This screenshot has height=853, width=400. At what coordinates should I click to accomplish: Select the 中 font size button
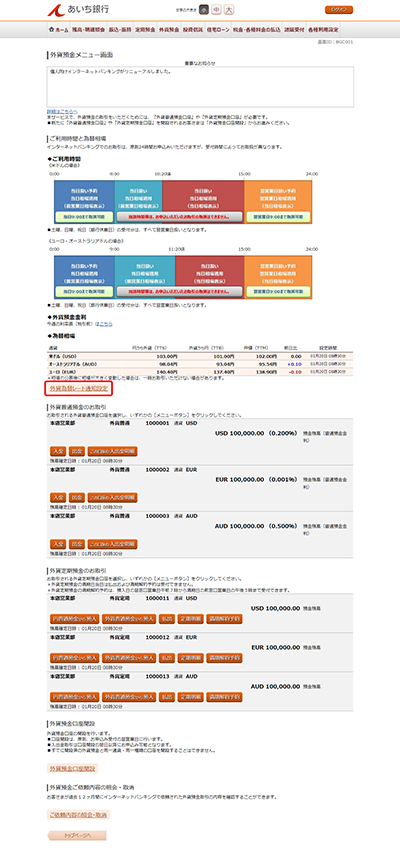tap(216, 10)
